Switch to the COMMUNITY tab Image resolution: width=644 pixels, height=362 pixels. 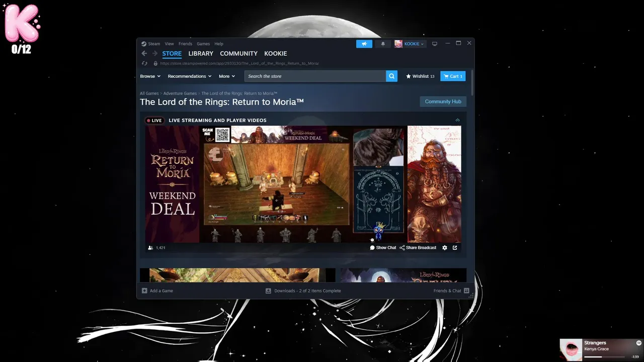[x=238, y=53]
